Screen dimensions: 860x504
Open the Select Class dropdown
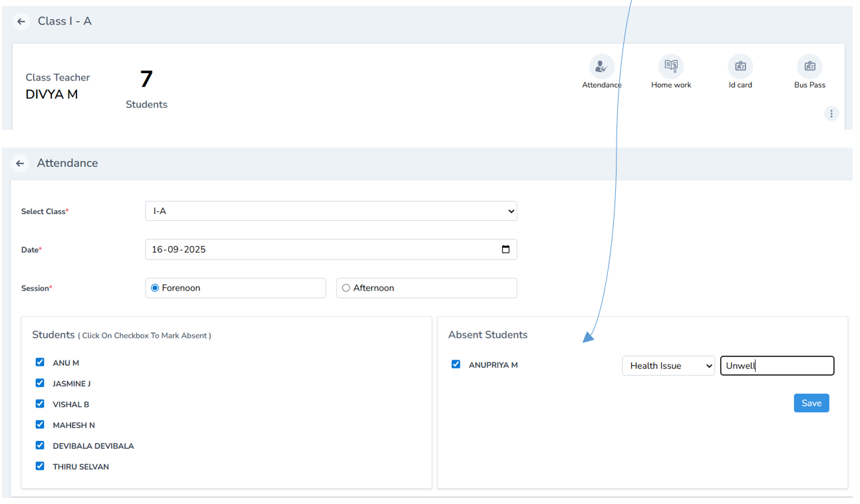click(x=331, y=211)
